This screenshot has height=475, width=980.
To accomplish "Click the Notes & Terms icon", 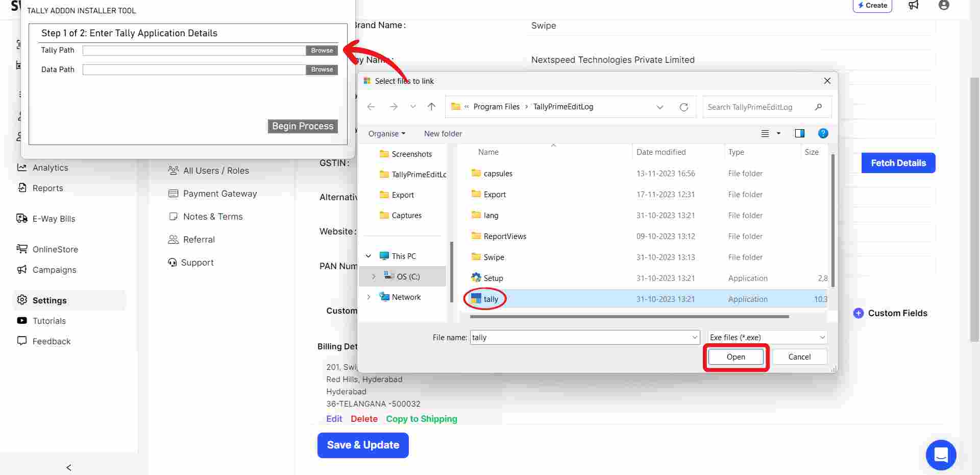I will 174,216.
